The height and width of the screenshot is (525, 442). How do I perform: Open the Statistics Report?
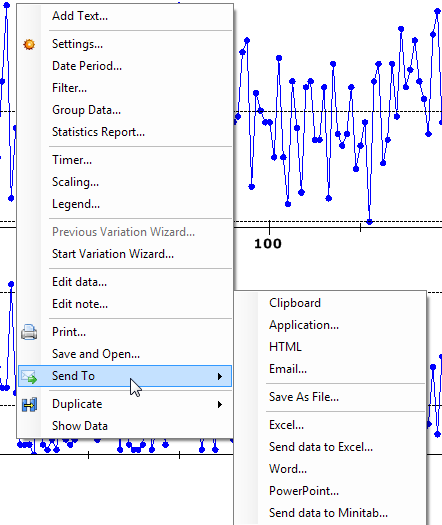pos(98,132)
